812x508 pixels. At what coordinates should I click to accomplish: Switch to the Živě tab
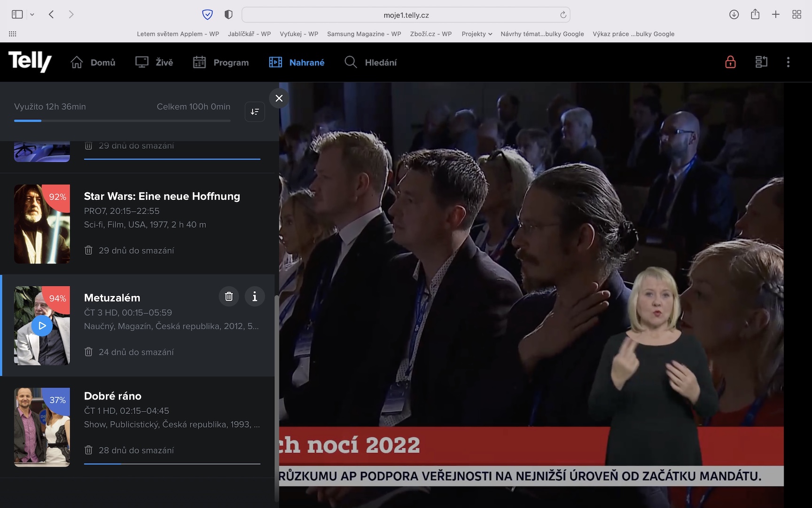pyautogui.click(x=154, y=63)
